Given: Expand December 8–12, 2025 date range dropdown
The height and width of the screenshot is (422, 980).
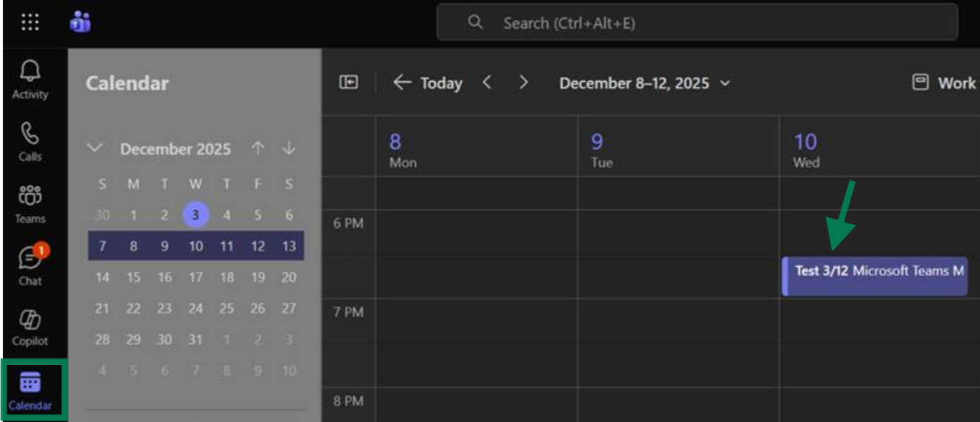Looking at the screenshot, I should [644, 83].
